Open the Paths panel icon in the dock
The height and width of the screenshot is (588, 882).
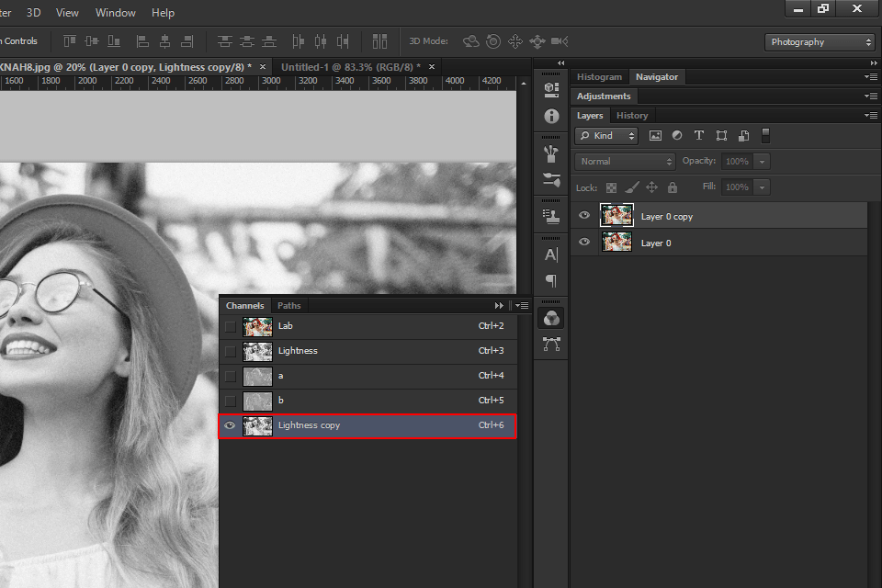click(551, 345)
